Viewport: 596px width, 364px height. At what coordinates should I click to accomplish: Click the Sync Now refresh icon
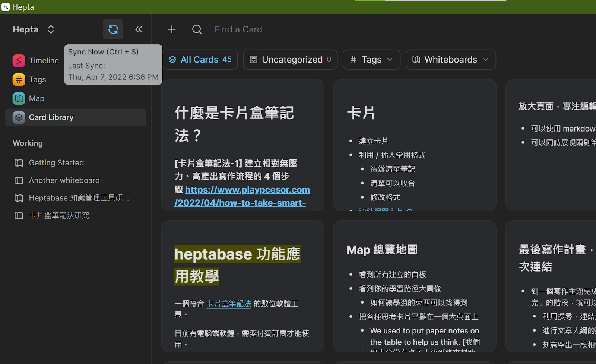(x=113, y=29)
